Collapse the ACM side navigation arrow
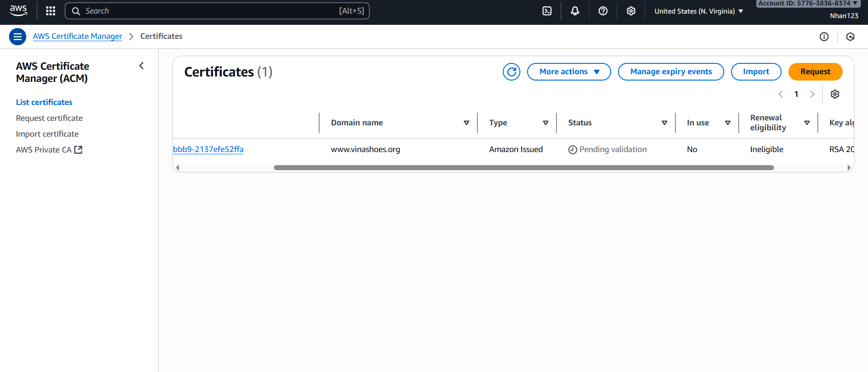Screen dimensions: 868x372 click(142, 66)
